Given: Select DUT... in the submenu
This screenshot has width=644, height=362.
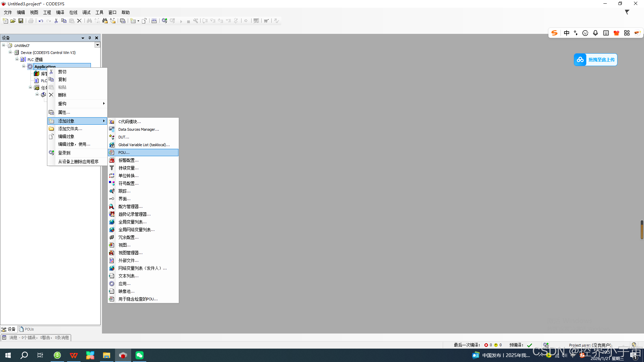Looking at the screenshot, I should 123,137.
